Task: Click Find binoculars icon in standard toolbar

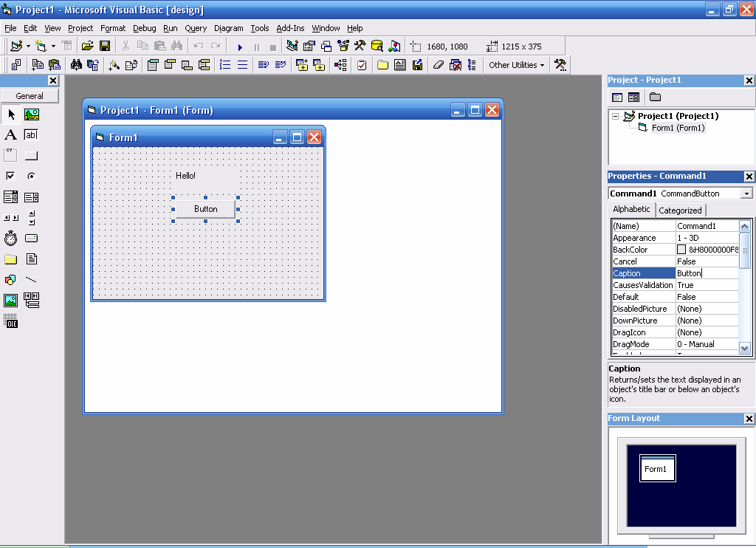Action: (x=177, y=47)
